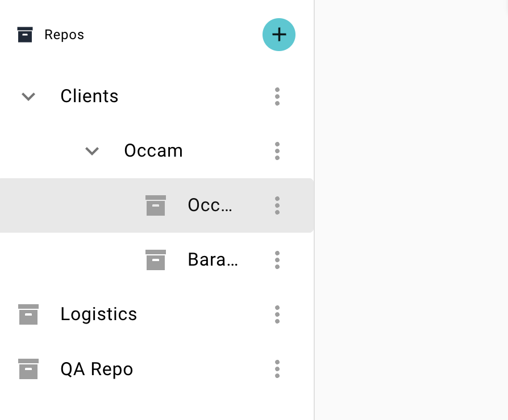Screen dimensions: 508x420
Task: Click the Logistics repo archive icon
Action: pos(28,314)
